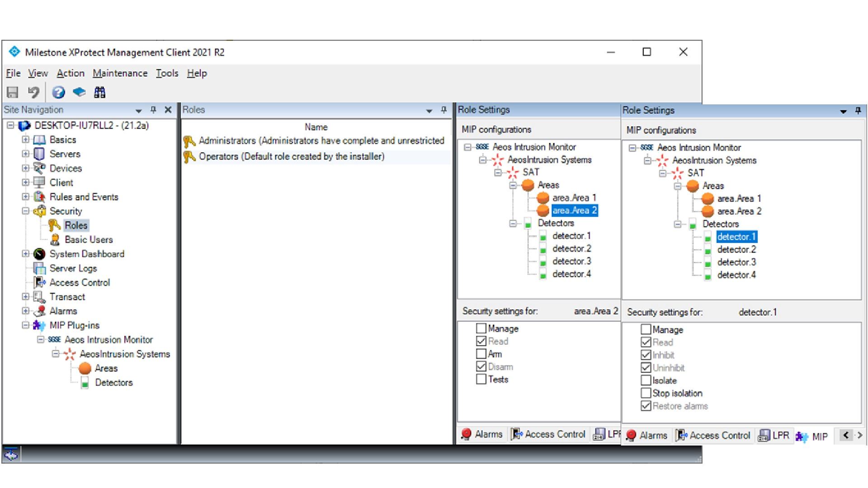The height and width of the screenshot is (488, 868).
Task: Open the View menu
Action: pos(38,73)
